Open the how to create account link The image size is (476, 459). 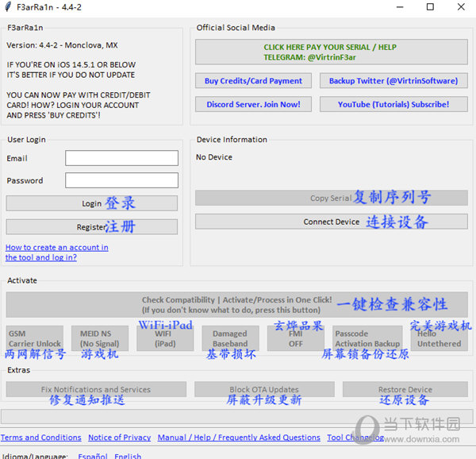pyautogui.click(x=57, y=253)
